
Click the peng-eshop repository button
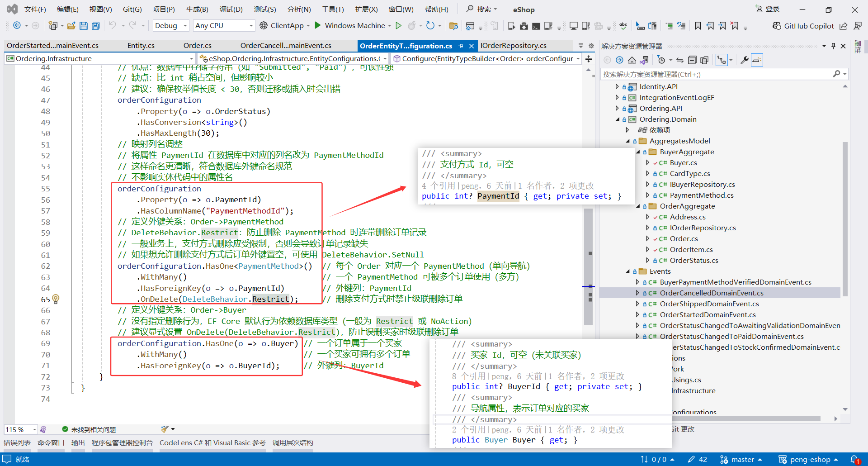point(808,459)
